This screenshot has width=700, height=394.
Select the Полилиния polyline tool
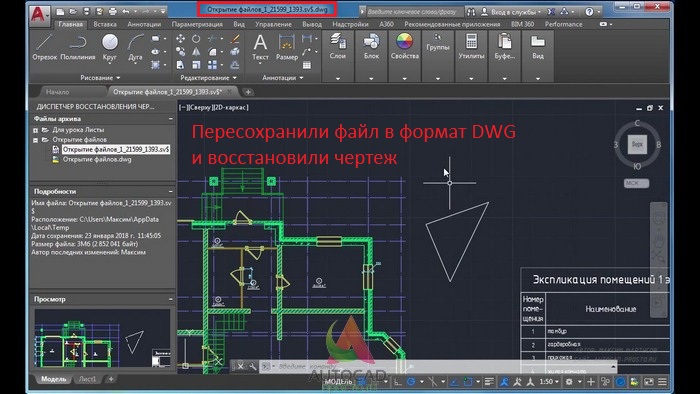(78, 48)
